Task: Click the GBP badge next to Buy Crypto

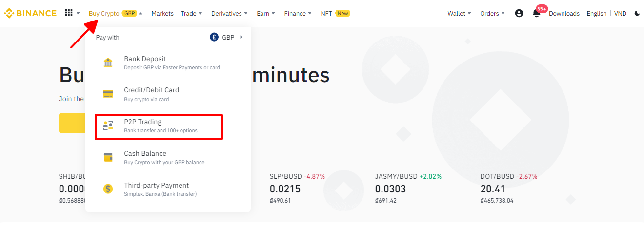Action: pyautogui.click(x=129, y=13)
